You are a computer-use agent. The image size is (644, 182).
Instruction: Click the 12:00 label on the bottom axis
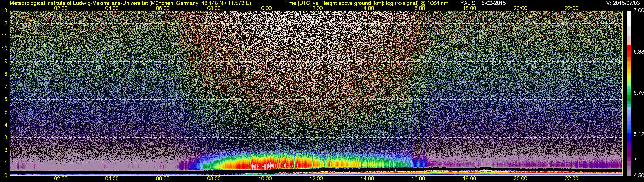[316, 179]
